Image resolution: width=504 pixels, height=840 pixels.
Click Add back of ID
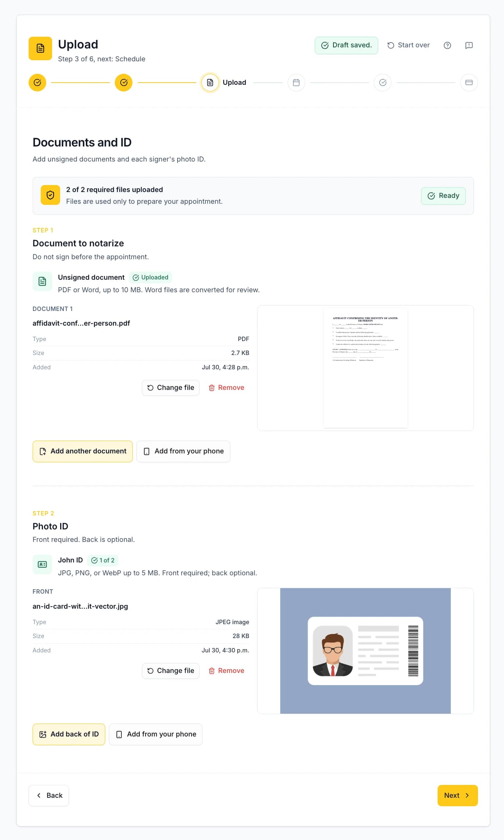click(69, 734)
